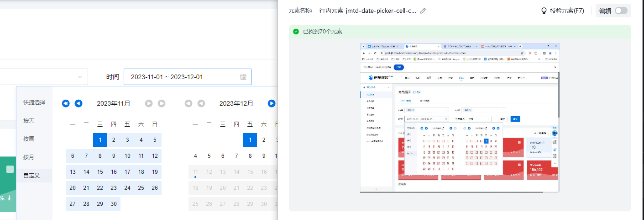Select November 12 in calendar
The image size is (644, 220).
point(155,156)
